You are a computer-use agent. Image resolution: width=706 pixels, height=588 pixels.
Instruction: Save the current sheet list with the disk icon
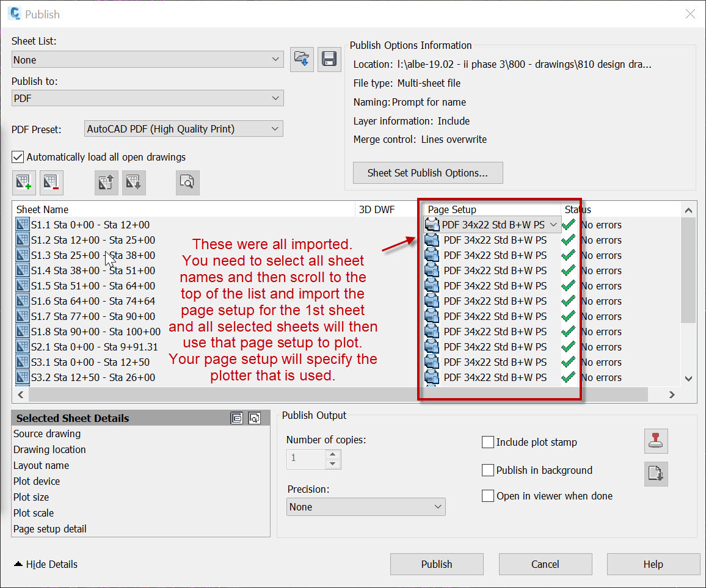(329, 59)
